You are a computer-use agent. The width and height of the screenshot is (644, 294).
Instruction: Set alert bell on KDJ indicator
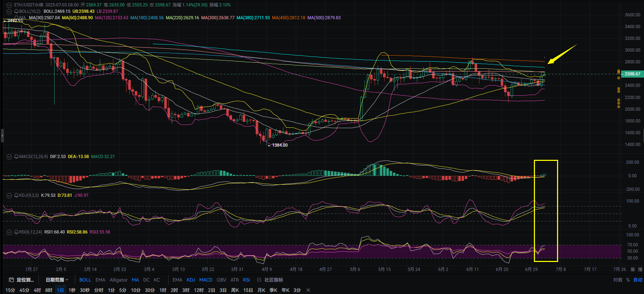coord(16,195)
